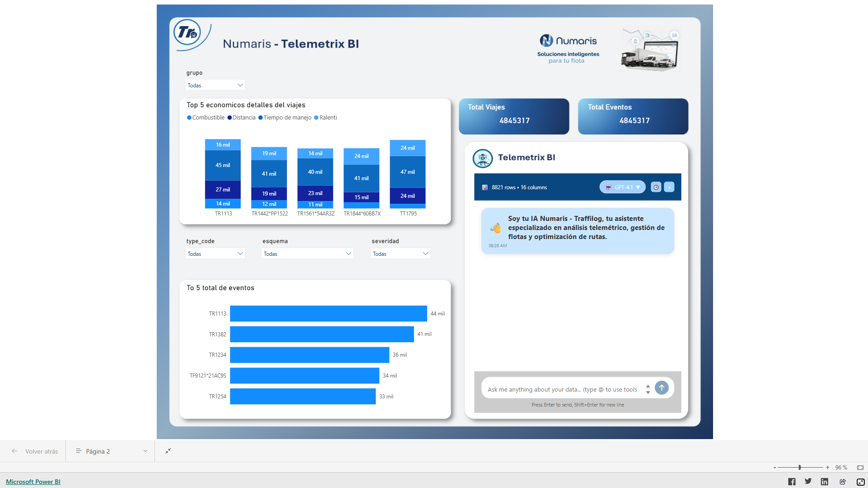
Task: Exit full screen mode via corner icon
Action: [x=168, y=451]
